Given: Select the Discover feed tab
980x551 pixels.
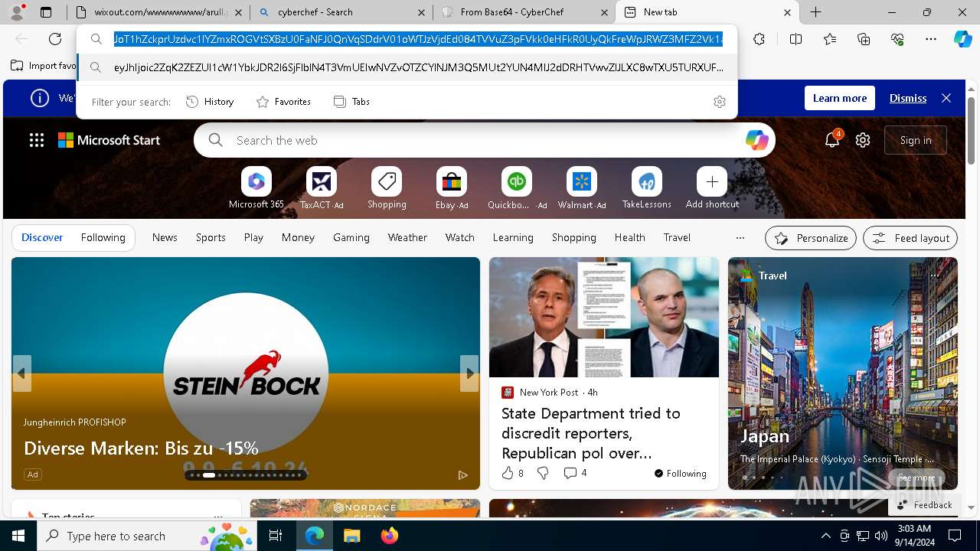Looking at the screenshot, I should pos(42,237).
